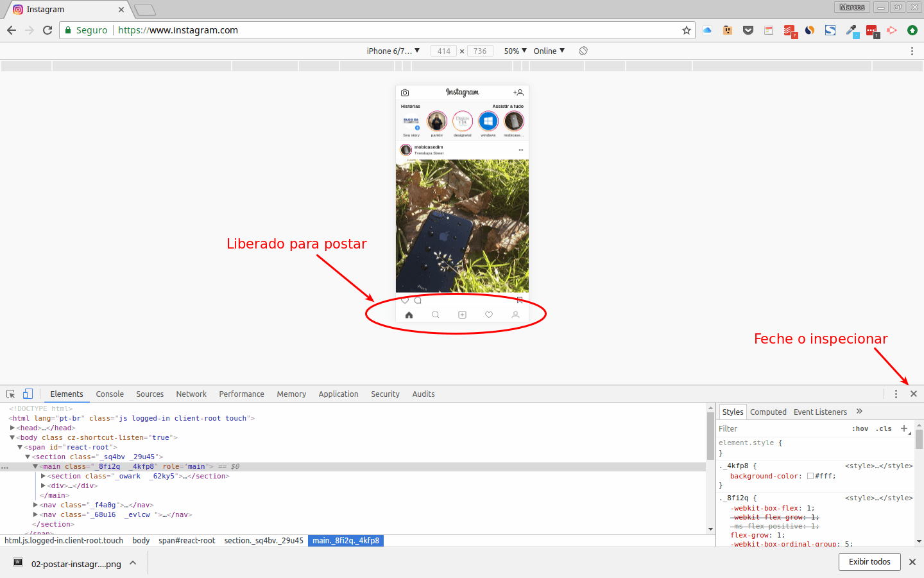Screen dimensions: 924x578
Task: Click the Pocket extension icon
Action: pyautogui.click(x=748, y=30)
